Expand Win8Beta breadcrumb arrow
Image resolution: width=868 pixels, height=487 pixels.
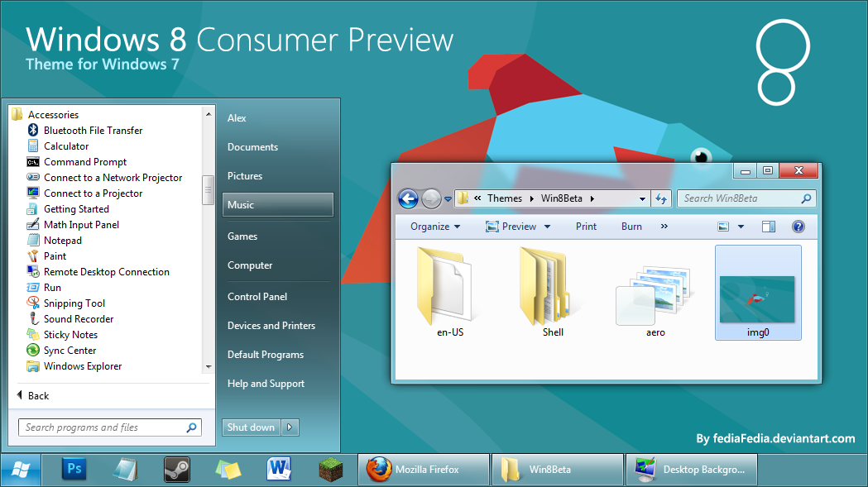(592, 198)
